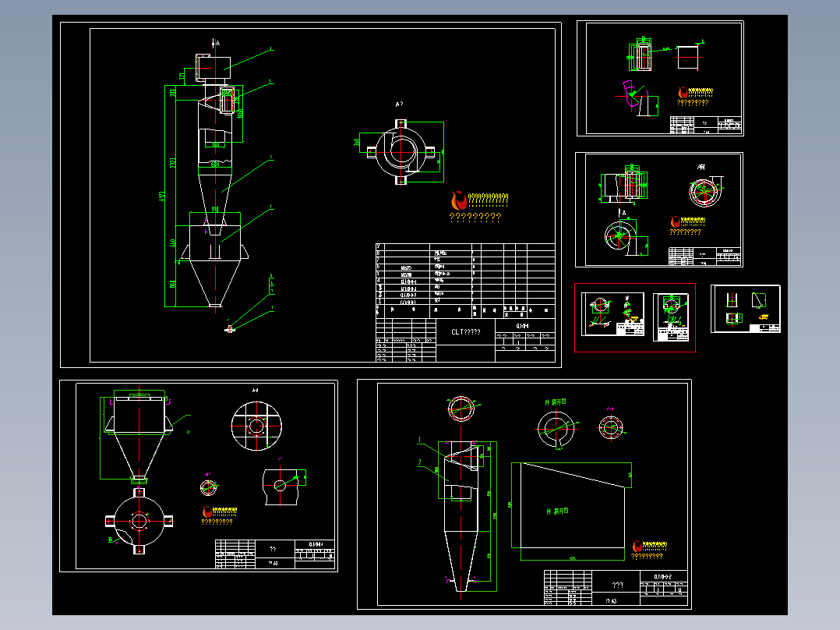Pick the circular flange view above cyclone body

[461, 409]
